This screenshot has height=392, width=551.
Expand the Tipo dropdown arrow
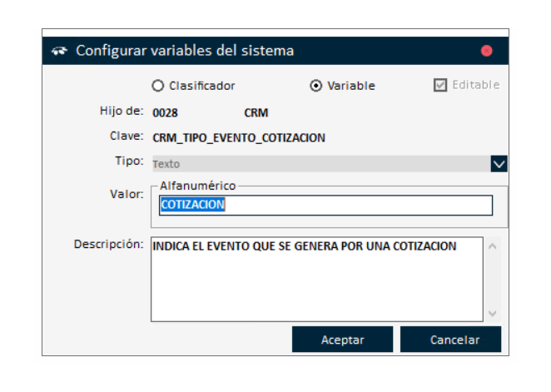click(499, 164)
